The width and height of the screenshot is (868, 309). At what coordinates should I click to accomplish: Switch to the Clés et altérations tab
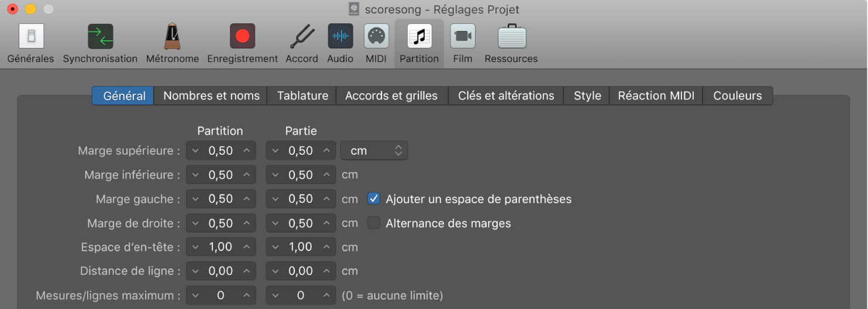(506, 96)
